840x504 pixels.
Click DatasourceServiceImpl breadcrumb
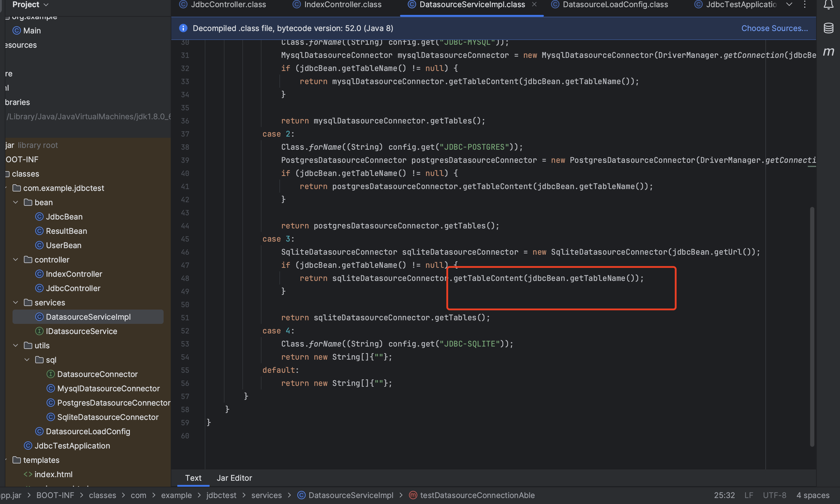[345, 495]
